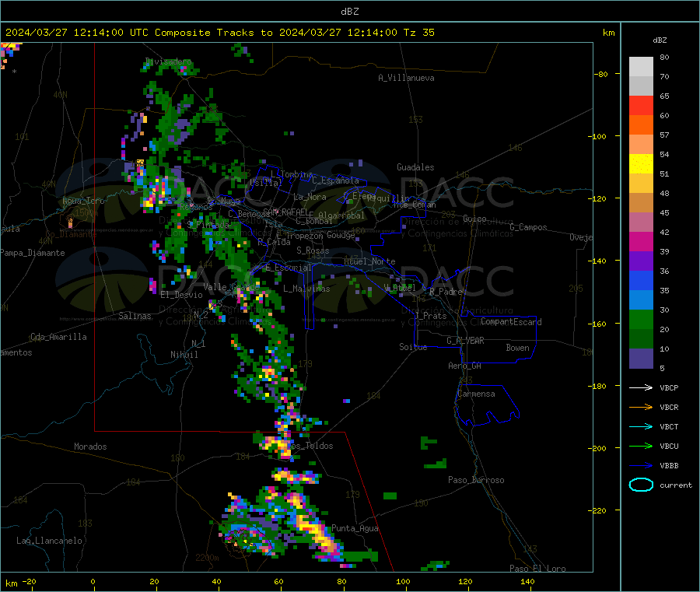Click the 'Cda_Amarilla' map label
Viewport: 700px width, 592px height.
[x=58, y=337]
